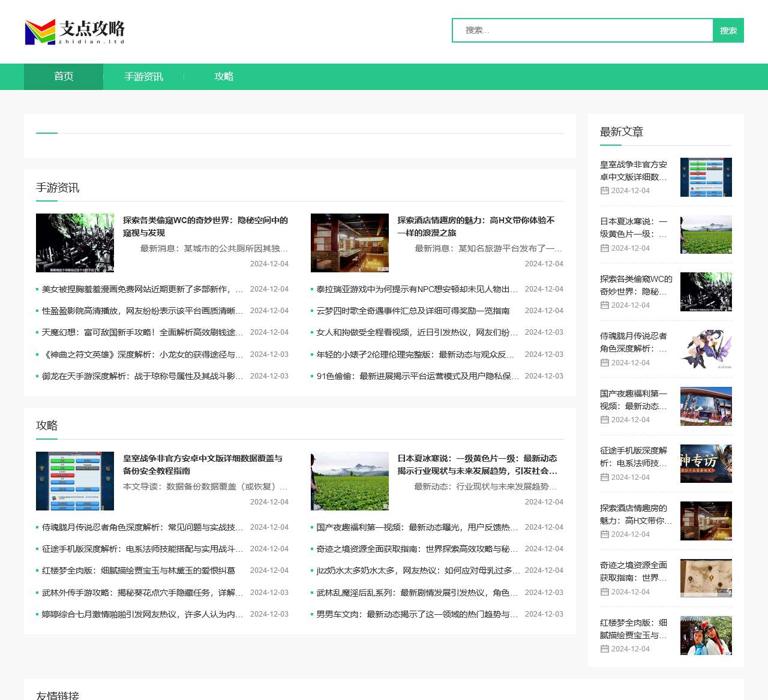Open the 天魔幻想 新手攻略 article link
The width and height of the screenshot is (768, 700).
(x=142, y=332)
